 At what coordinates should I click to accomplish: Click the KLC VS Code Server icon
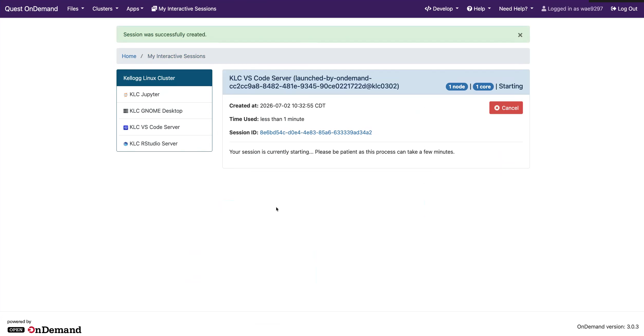pyautogui.click(x=126, y=127)
